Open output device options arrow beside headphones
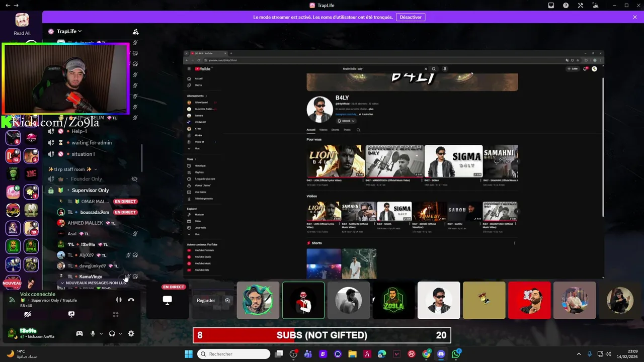 click(x=120, y=333)
